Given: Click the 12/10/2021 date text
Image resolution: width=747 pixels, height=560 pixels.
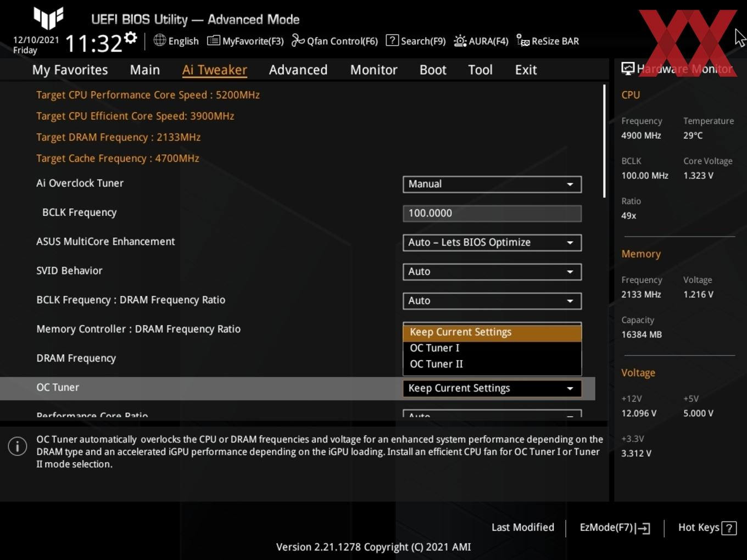Looking at the screenshot, I should (36, 40).
